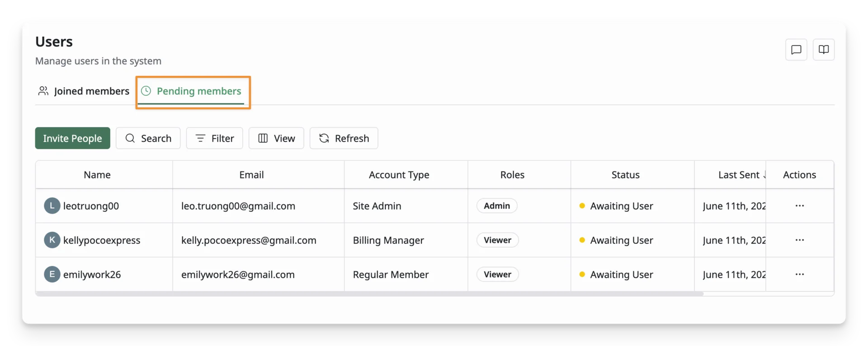Click Viewer role badge for emilywork26

coord(497,275)
